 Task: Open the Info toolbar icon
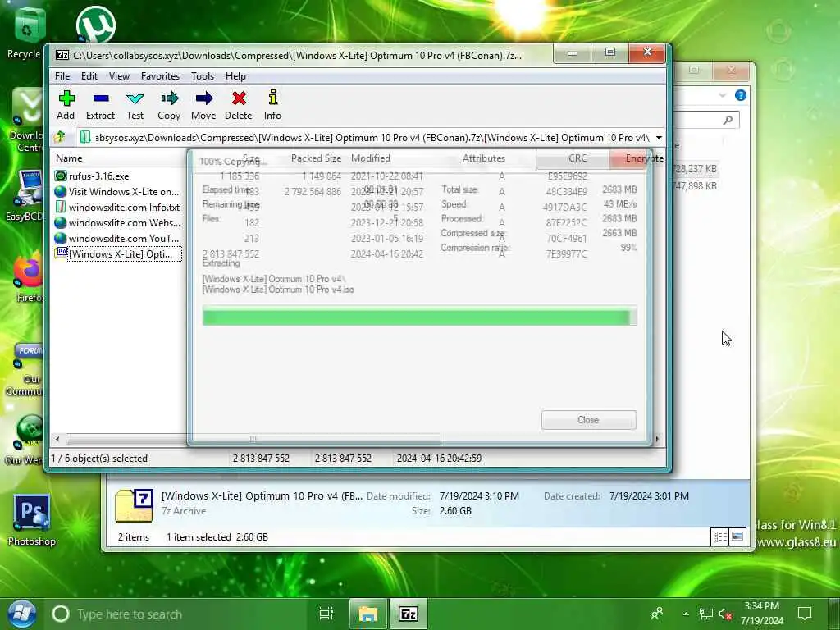(x=272, y=105)
